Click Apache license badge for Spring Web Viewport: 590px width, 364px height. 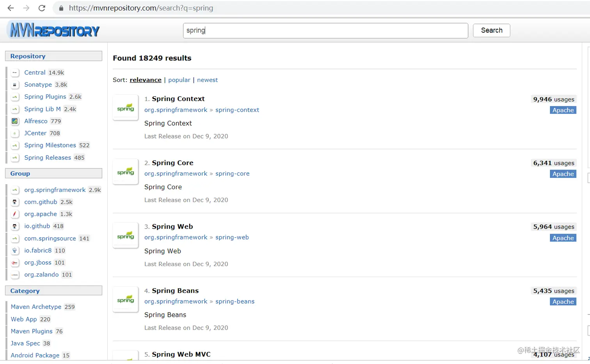point(563,238)
